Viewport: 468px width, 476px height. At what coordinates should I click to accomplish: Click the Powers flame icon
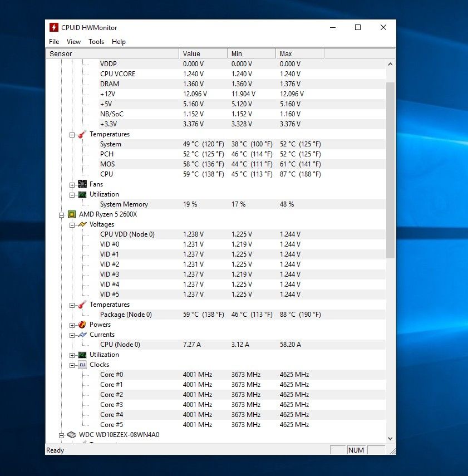(82, 325)
